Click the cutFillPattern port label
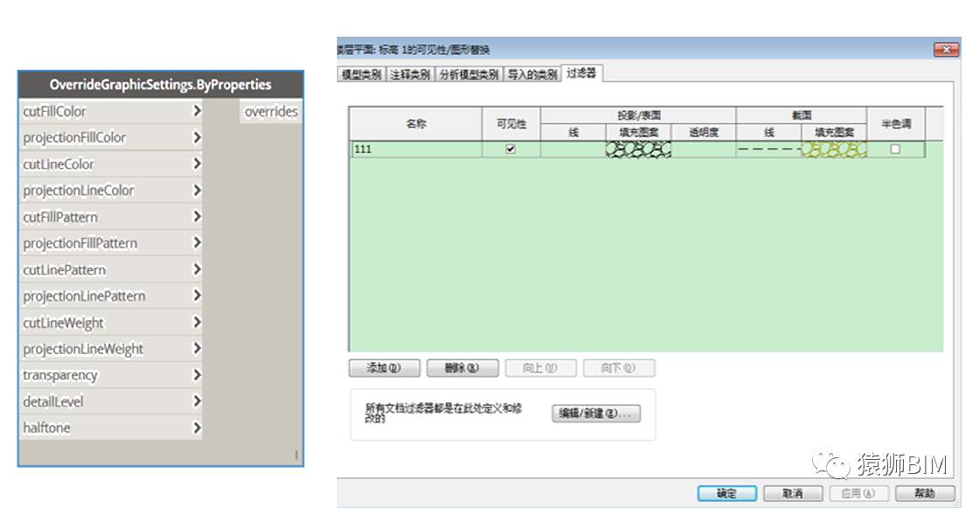980x508 pixels. click(60, 217)
